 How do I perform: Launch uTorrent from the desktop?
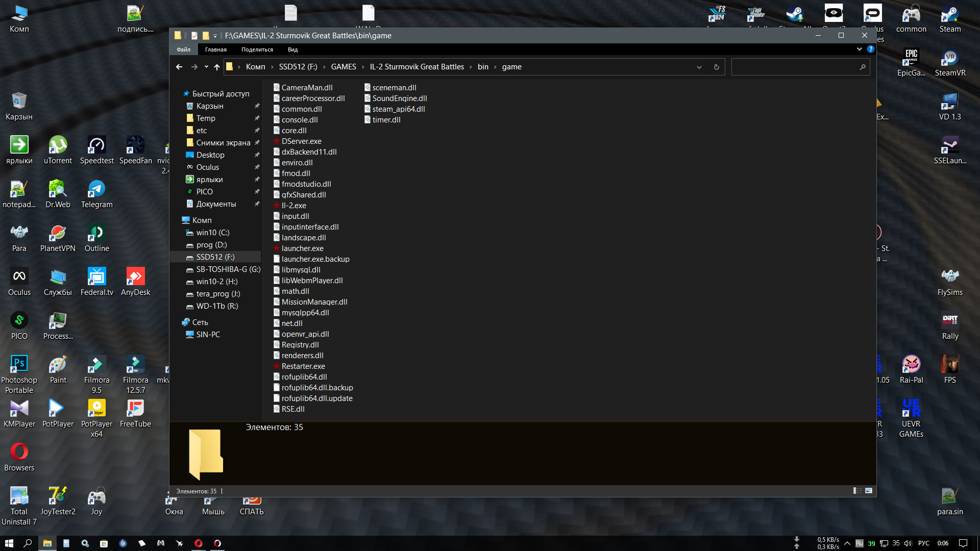[58, 151]
